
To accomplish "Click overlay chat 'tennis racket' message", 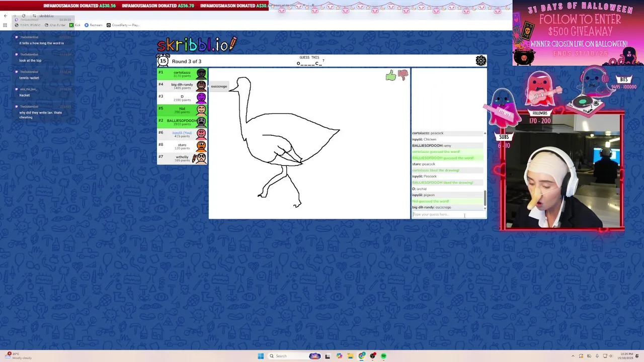I will pos(29,78).
